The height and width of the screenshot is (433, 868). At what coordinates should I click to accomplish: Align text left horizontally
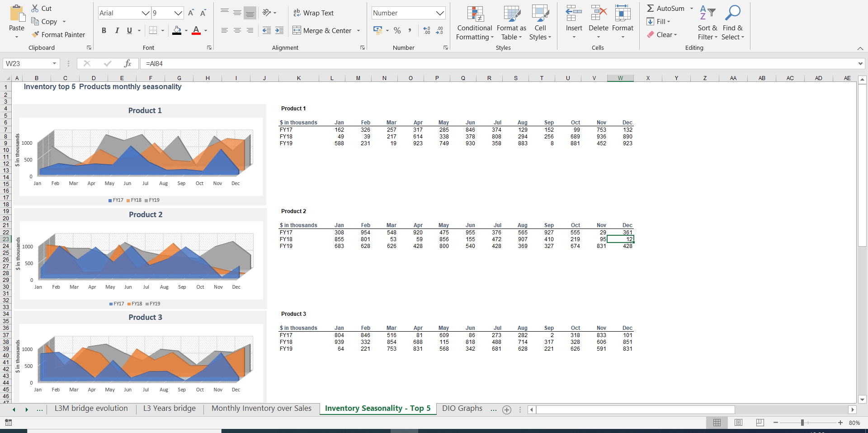(x=224, y=30)
